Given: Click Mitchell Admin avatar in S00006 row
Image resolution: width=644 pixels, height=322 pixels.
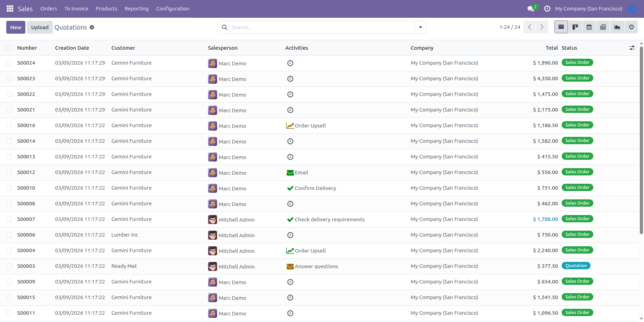Looking at the screenshot, I should coord(213,235).
